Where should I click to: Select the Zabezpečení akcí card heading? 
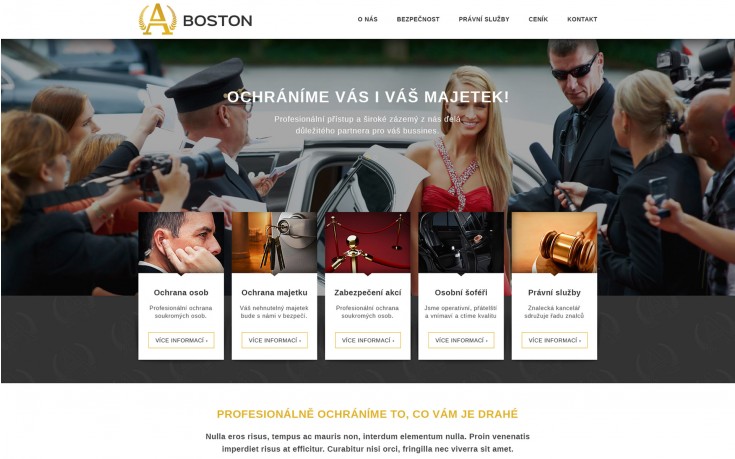[368, 293]
